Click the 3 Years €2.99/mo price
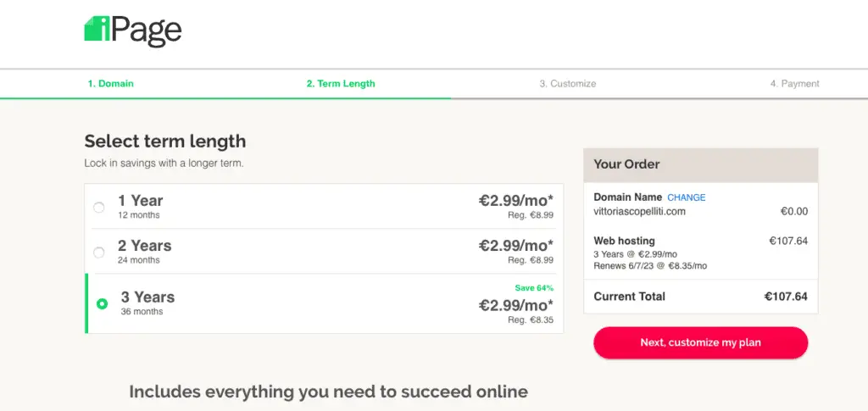The height and width of the screenshot is (411, 868). click(516, 305)
